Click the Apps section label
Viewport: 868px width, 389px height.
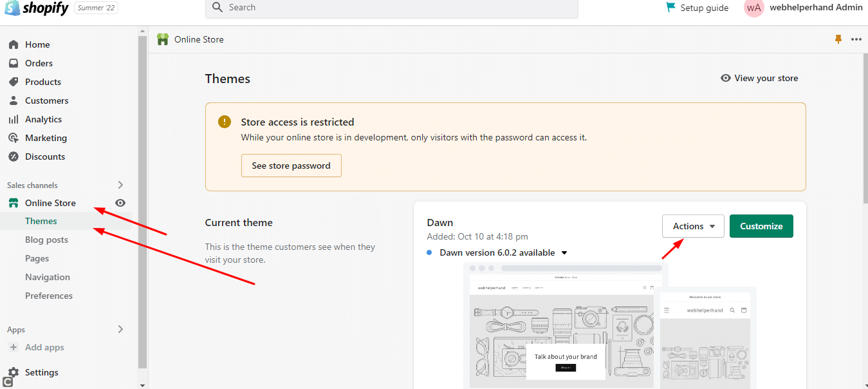tap(16, 330)
